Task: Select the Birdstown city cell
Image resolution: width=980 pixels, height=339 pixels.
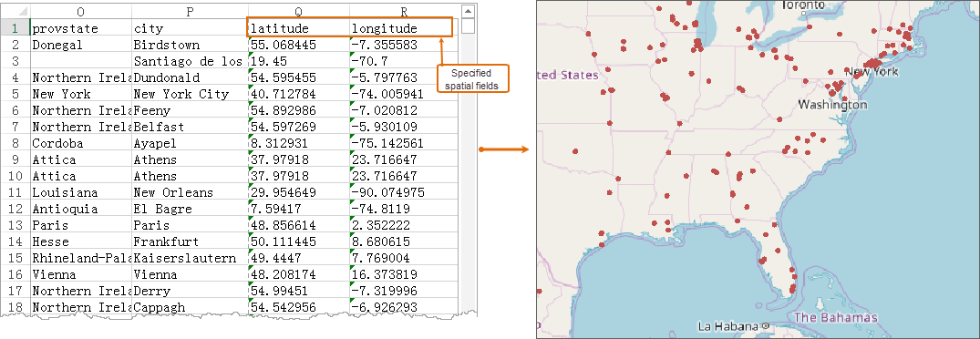Action: (x=190, y=45)
